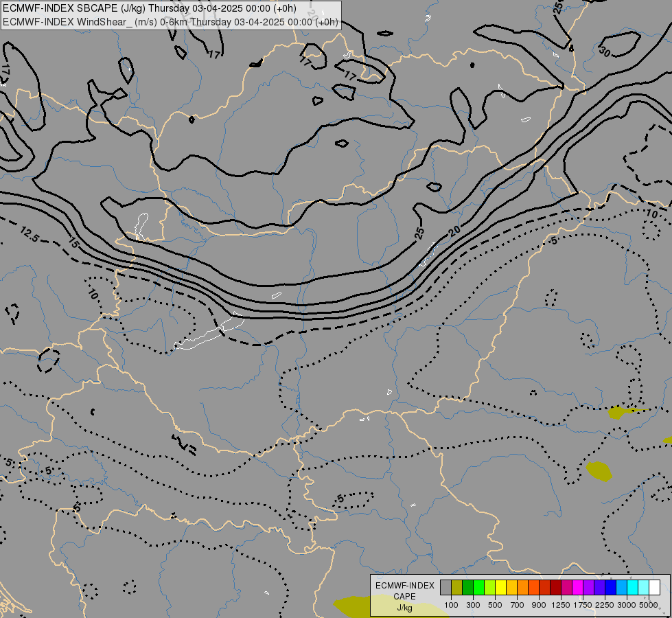Select the dark maroon red legend swatch

pos(555,588)
